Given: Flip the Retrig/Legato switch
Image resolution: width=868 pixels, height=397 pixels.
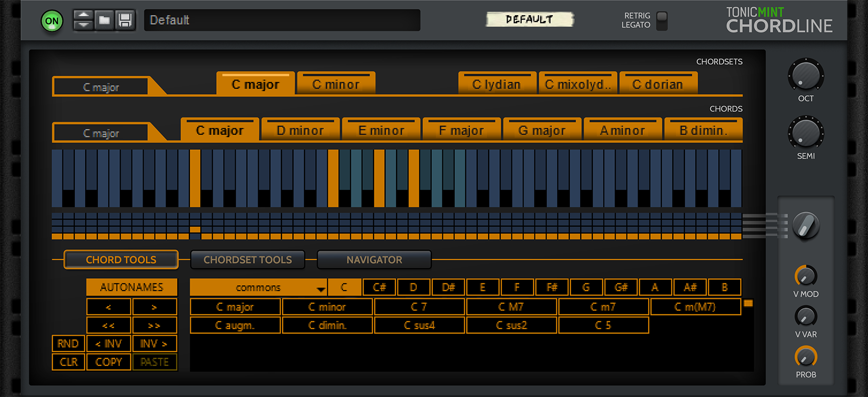Looking at the screenshot, I should [x=662, y=21].
